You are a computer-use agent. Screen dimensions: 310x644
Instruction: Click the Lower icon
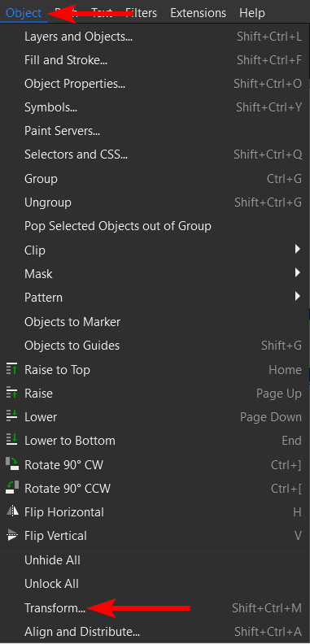11,416
